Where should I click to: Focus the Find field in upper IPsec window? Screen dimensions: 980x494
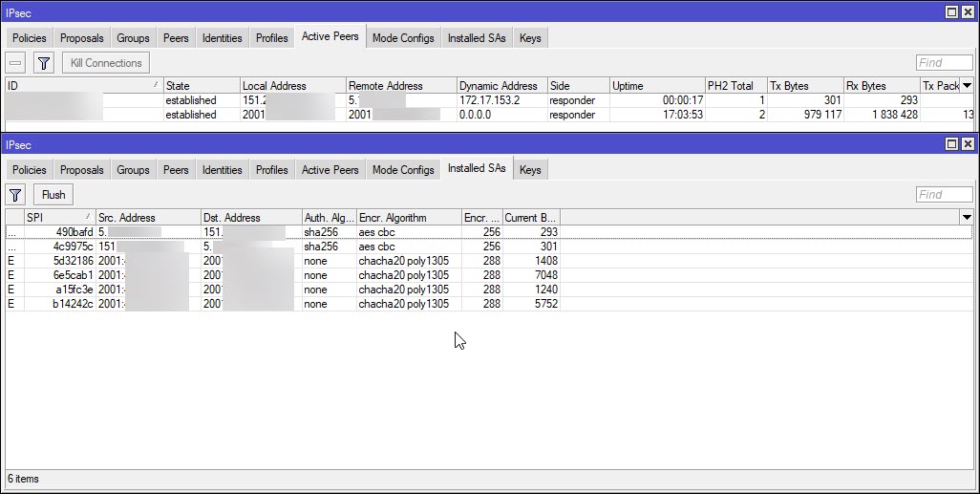click(944, 62)
